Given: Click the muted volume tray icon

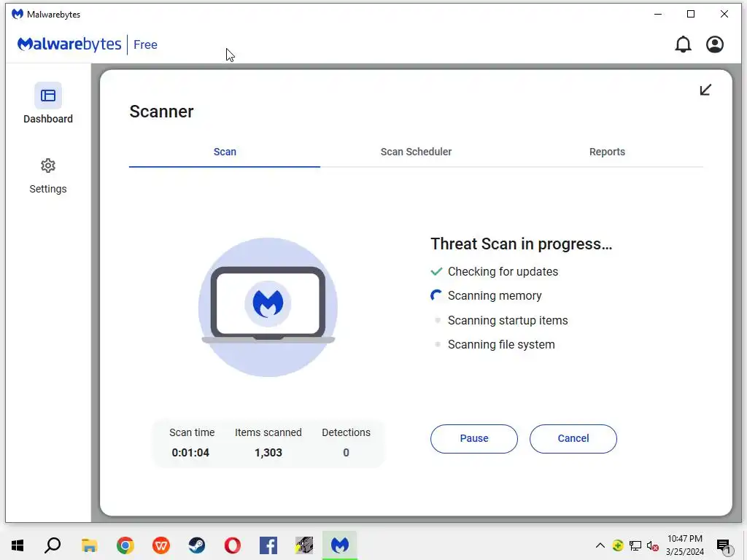Looking at the screenshot, I should pyautogui.click(x=653, y=546).
